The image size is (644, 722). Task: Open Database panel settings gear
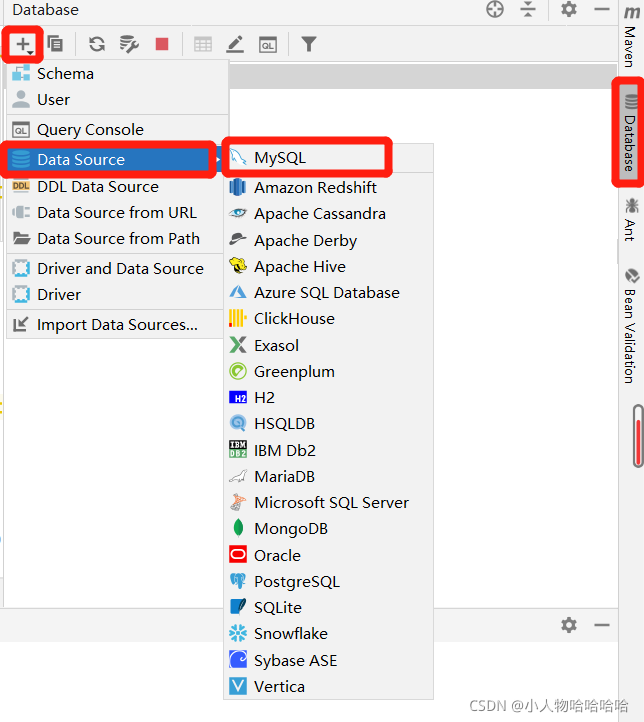(x=569, y=9)
